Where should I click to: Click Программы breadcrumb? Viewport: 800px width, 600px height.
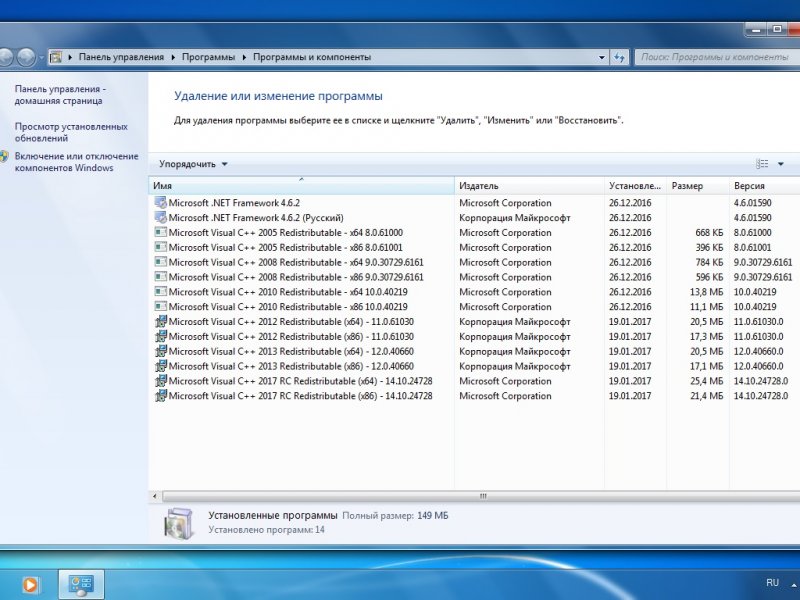click(208, 57)
